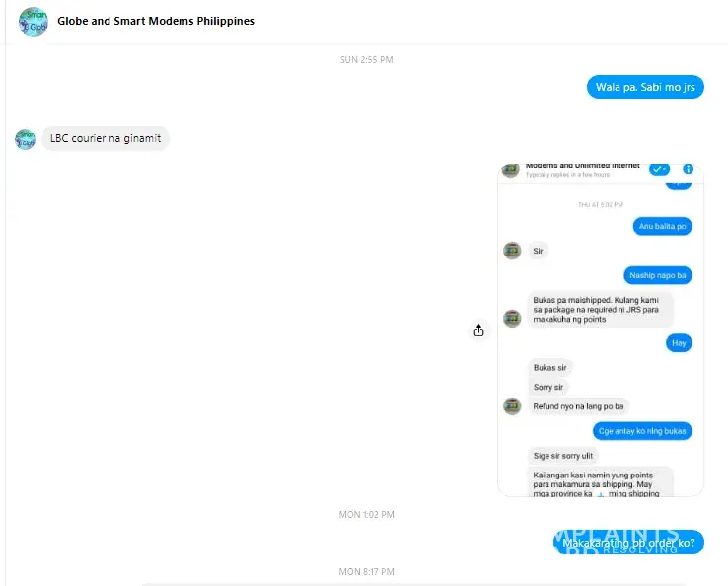Click the 'Cge antay ko nlng bukas' bubble
Screen dimensions: 728x586
[642, 431]
